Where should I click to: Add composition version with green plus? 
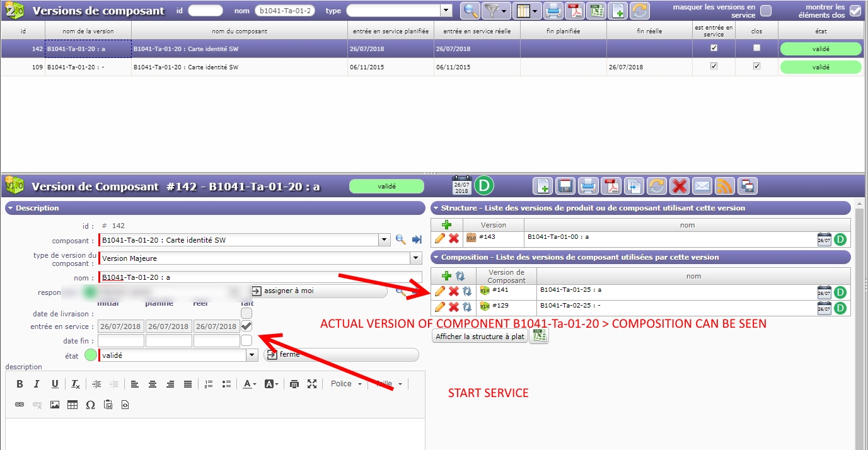point(446,275)
